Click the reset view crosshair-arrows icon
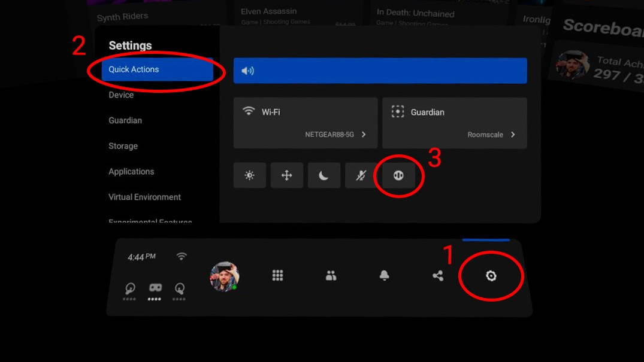Screen dimensions: 644x362 pyautogui.click(x=287, y=175)
